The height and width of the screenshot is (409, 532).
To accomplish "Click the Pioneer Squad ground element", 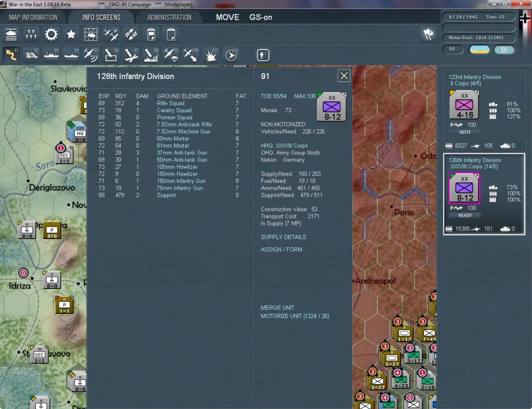I will (175, 117).
